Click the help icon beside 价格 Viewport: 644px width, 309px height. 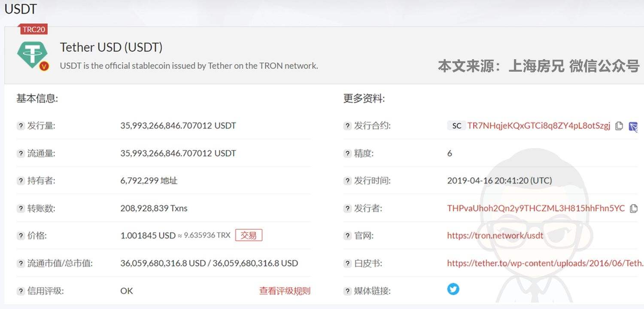click(x=21, y=236)
